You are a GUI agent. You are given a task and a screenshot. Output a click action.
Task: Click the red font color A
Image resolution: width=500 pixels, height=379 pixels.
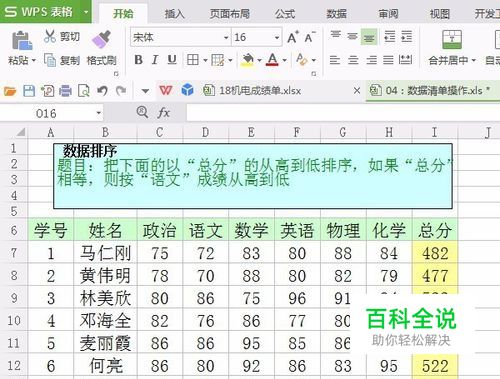coord(273,60)
